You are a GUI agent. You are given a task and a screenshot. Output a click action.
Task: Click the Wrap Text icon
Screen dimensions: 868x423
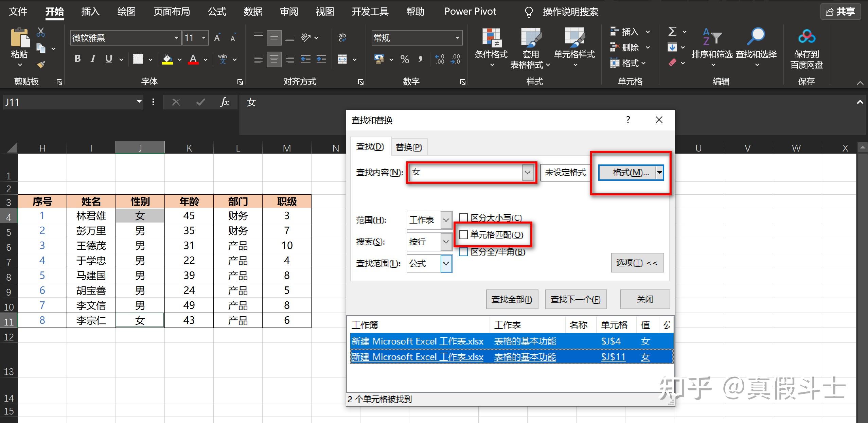(342, 37)
